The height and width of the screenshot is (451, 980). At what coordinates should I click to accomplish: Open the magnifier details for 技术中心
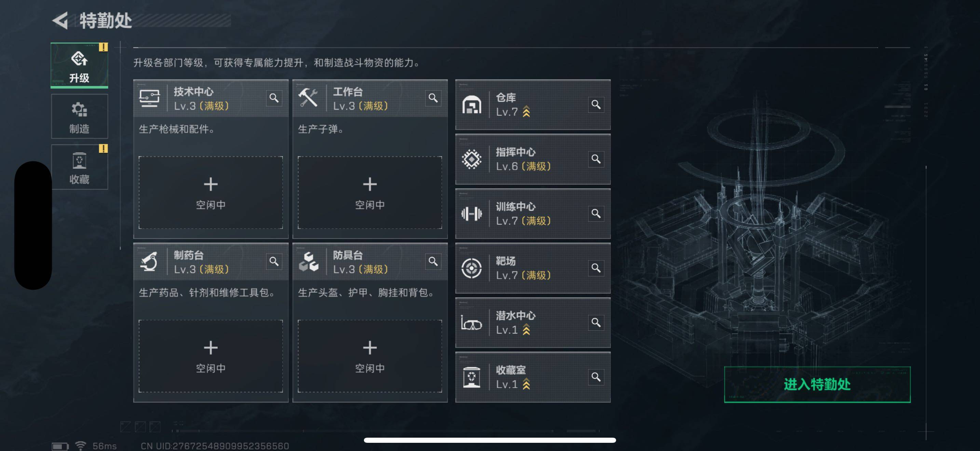point(274,98)
